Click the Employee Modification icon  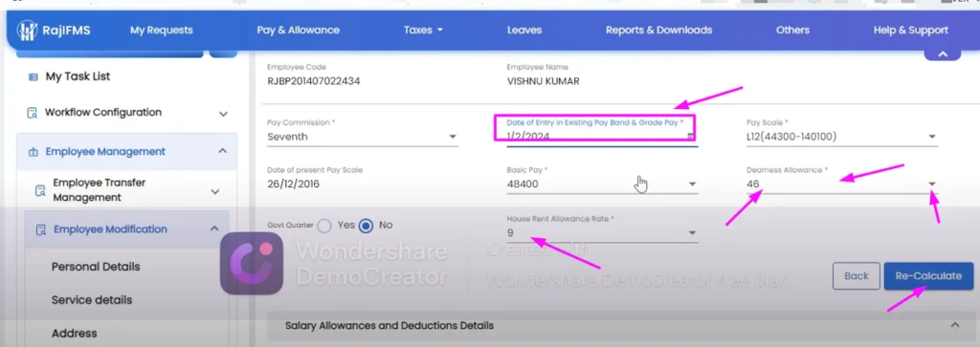pyautogui.click(x=41, y=229)
